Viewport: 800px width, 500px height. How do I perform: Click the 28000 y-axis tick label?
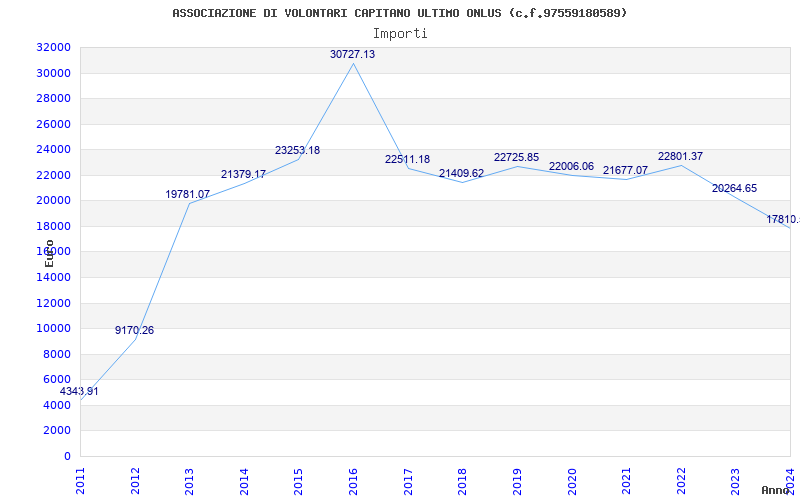point(54,98)
